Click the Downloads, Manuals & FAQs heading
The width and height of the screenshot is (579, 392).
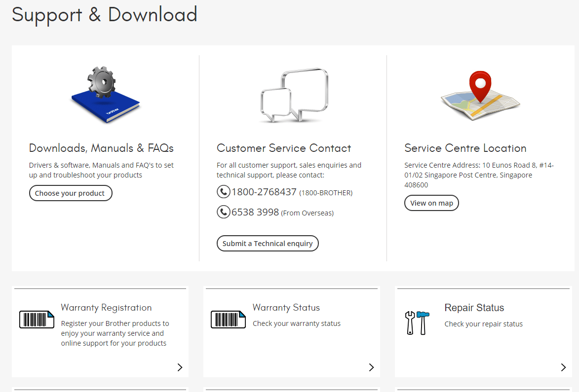[101, 148]
